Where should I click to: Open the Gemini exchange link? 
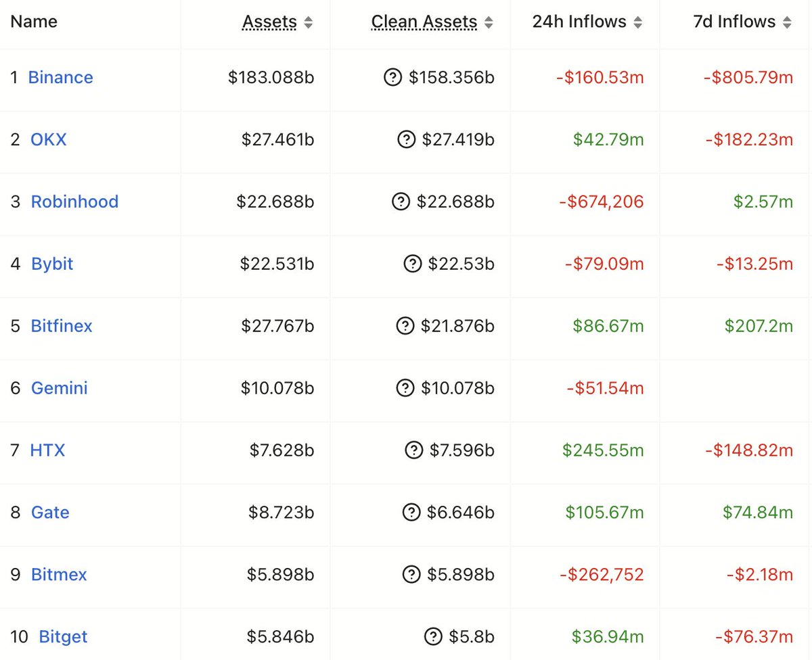60,388
